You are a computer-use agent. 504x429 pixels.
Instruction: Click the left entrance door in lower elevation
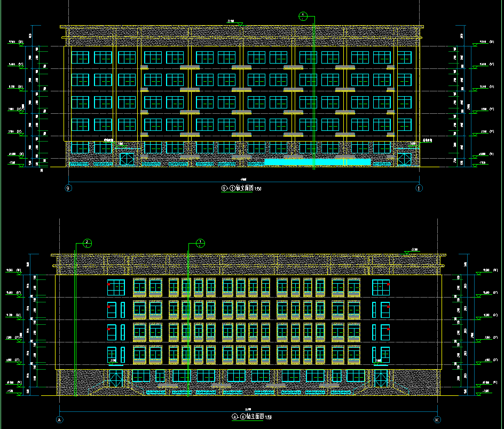pos(116,379)
